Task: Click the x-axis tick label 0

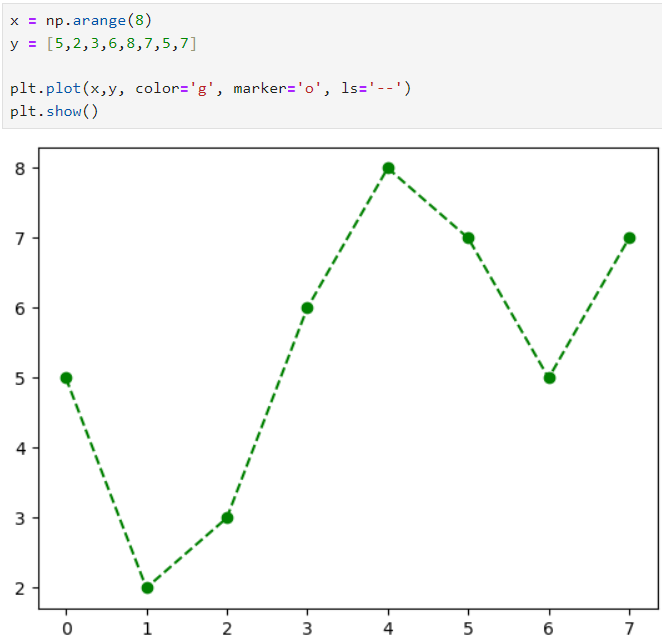Action: (67, 629)
